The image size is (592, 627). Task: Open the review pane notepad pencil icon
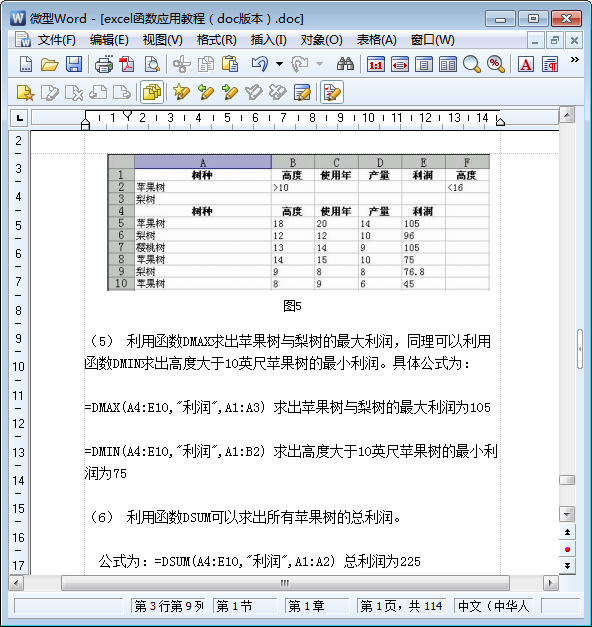click(302, 92)
